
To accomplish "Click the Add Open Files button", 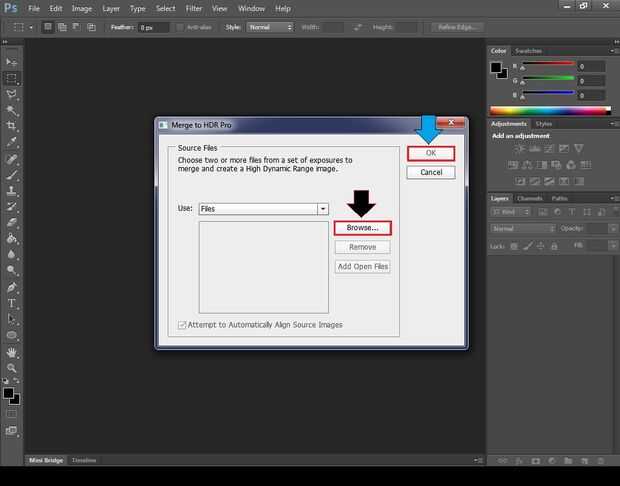I will pyautogui.click(x=363, y=267).
